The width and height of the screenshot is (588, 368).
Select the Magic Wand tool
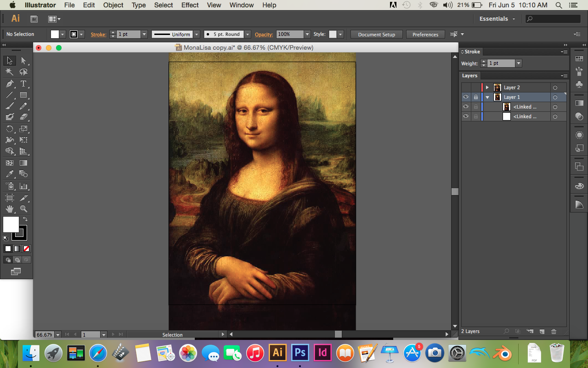pos(9,72)
